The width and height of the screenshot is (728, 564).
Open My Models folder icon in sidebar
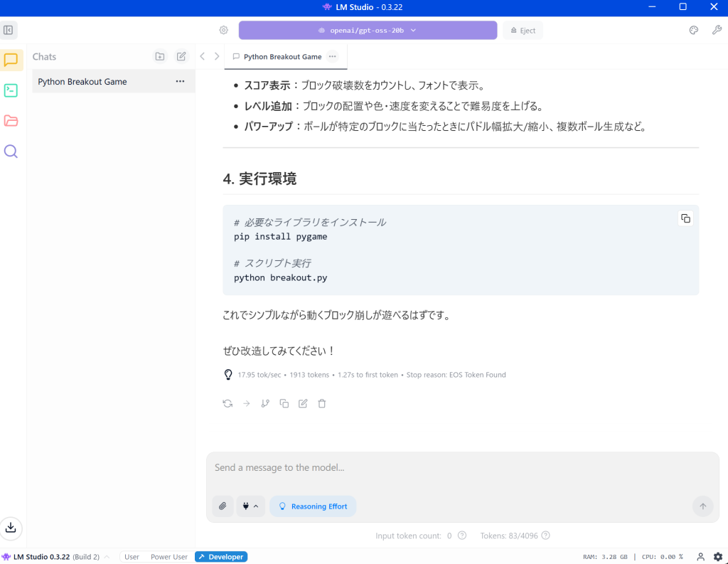click(x=11, y=121)
